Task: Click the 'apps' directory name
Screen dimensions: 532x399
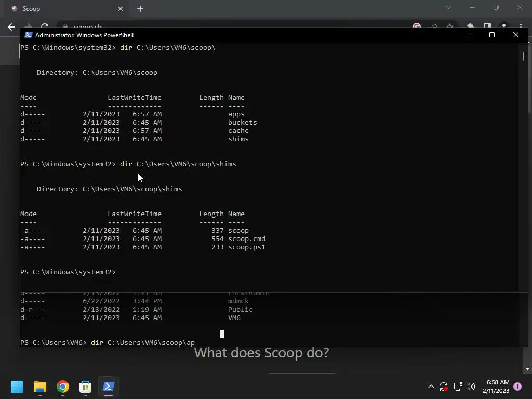Action: pyautogui.click(x=236, y=114)
